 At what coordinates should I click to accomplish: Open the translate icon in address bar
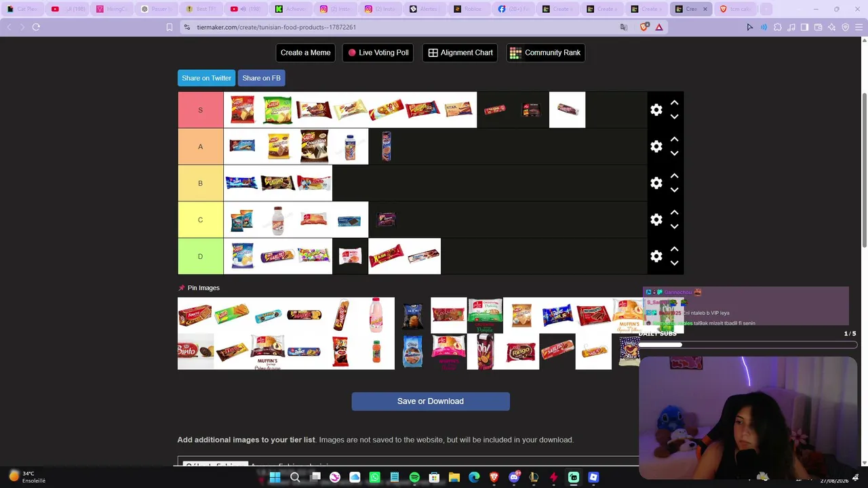624,27
